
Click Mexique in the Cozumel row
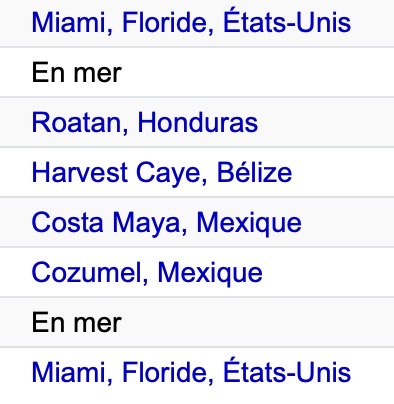point(210,273)
